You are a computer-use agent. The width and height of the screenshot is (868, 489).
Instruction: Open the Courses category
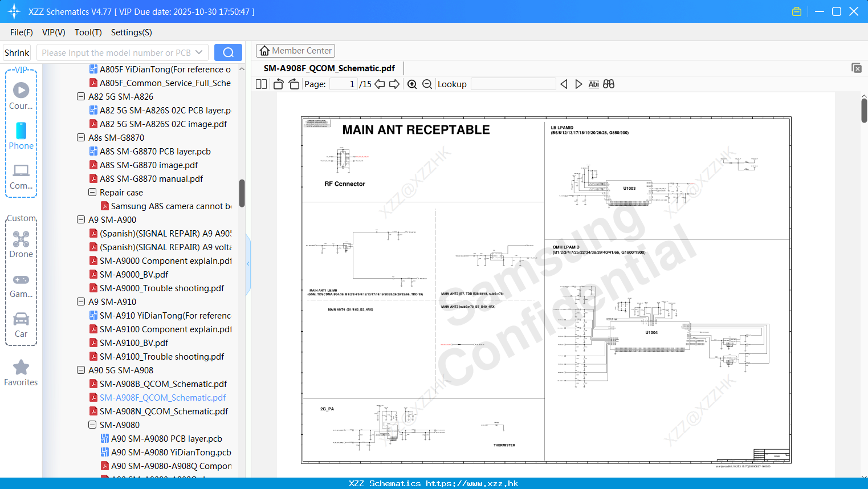pyautogui.click(x=21, y=95)
